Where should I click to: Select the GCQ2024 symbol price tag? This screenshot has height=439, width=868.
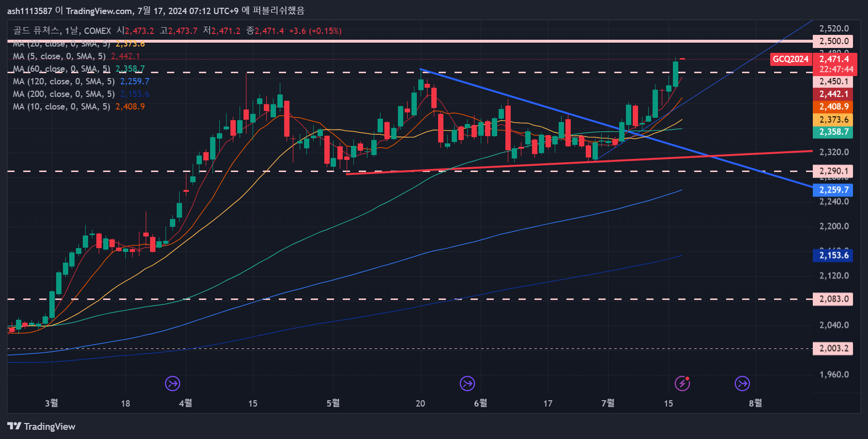point(790,59)
